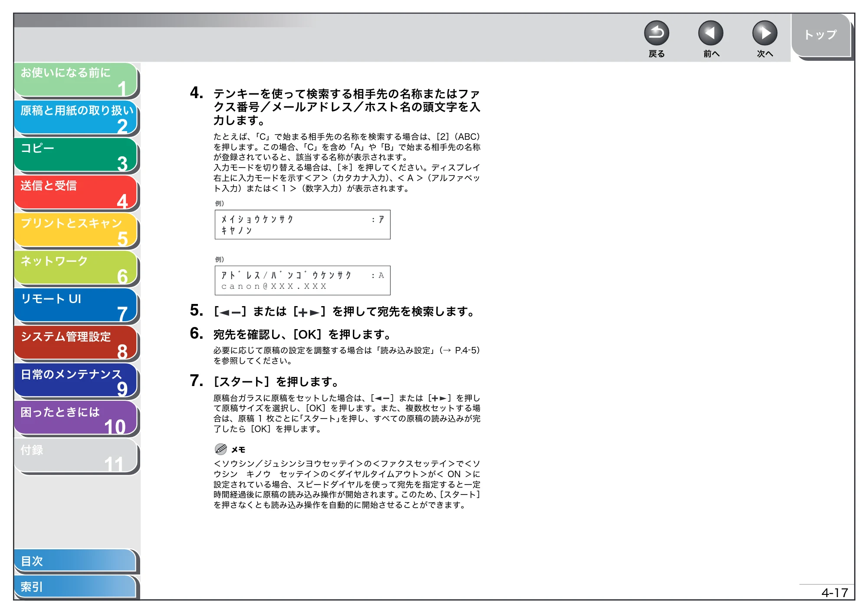Go to next page with 次へ icon

click(x=764, y=33)
